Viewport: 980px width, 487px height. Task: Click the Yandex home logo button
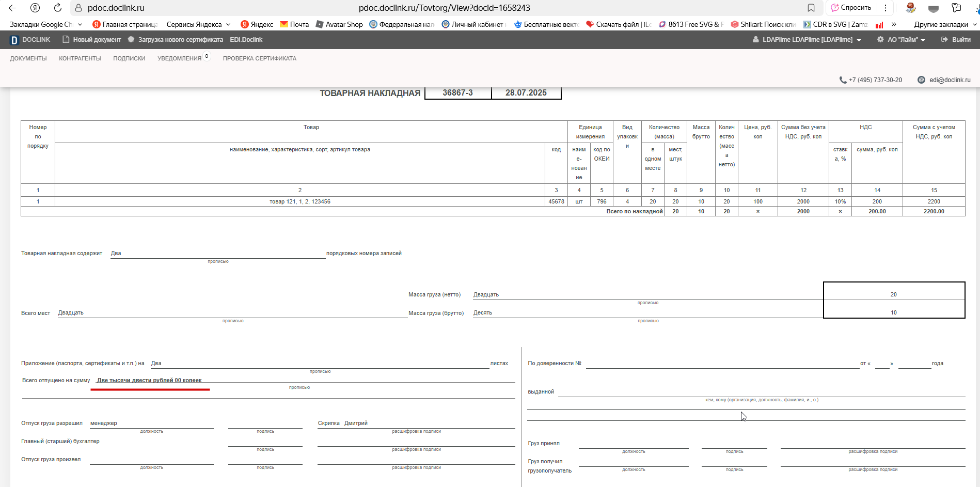(x=35, y=8)
